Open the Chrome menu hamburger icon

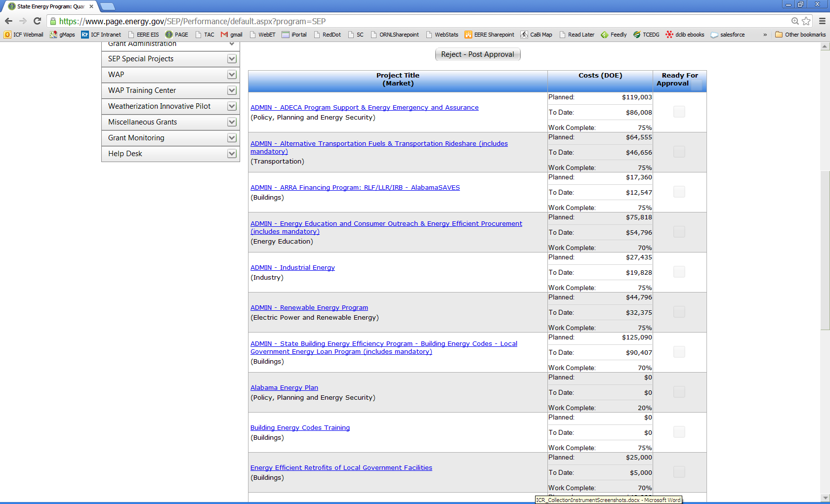click(x=822, y=21)
